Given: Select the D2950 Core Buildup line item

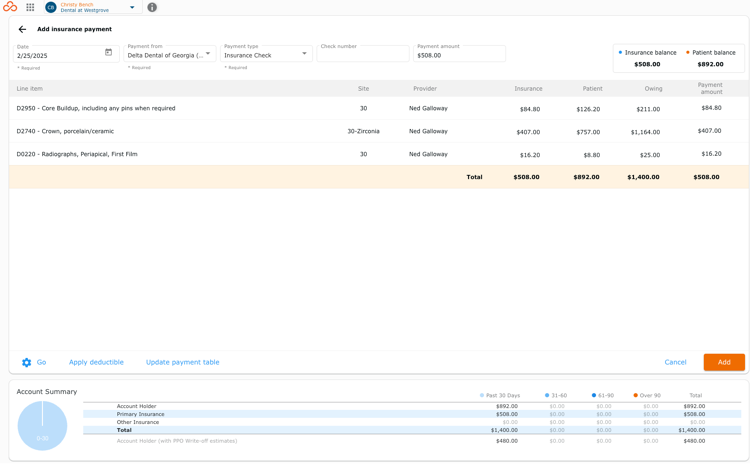Looking at the screenshot, I should [x=96, y=109].
